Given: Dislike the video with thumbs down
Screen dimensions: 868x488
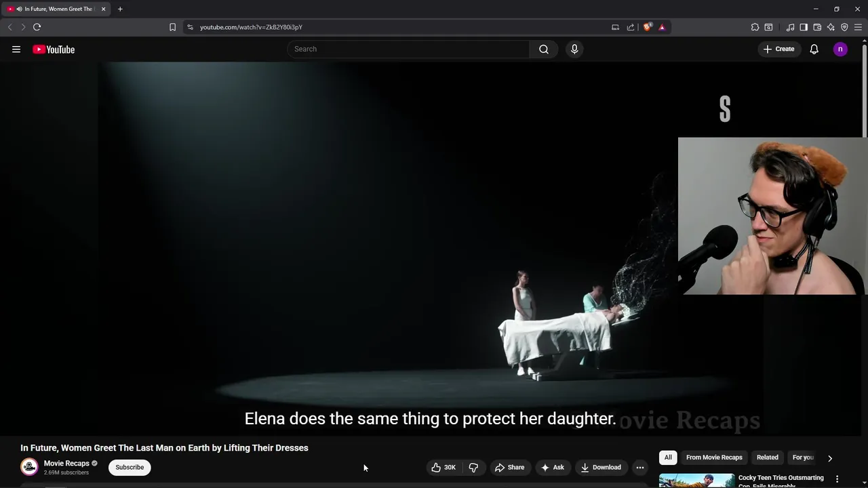Looking at the screenshot, I should click(473, 467).
